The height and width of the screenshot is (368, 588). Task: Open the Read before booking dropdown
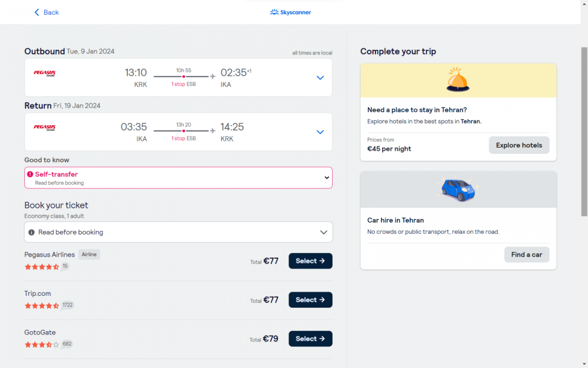click(x=323, y=232)
